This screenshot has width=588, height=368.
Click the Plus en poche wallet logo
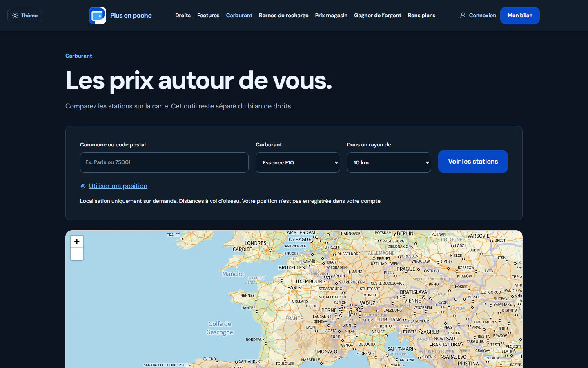tap(98, 16)
